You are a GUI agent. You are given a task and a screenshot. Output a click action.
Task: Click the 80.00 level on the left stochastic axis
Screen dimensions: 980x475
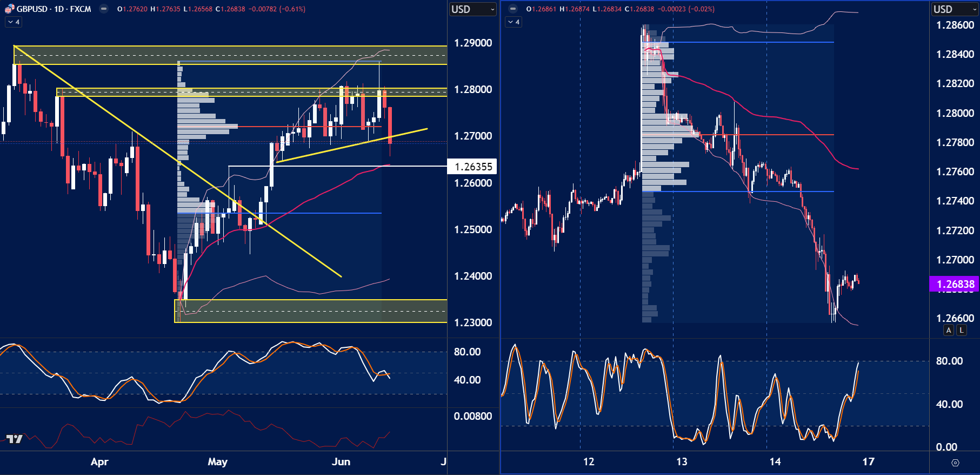tap(468, 352)
